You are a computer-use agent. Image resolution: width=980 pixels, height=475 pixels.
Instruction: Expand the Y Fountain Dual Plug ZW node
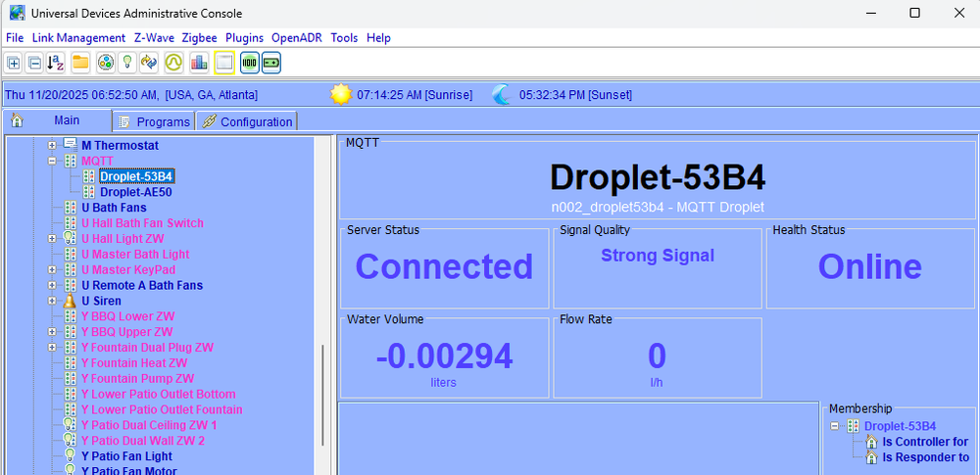(52, 348)
